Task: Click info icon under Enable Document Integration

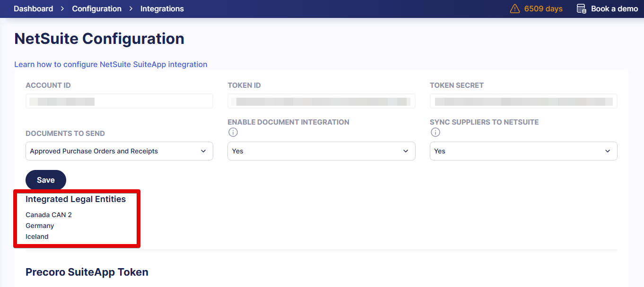Action: coord(233,132)
